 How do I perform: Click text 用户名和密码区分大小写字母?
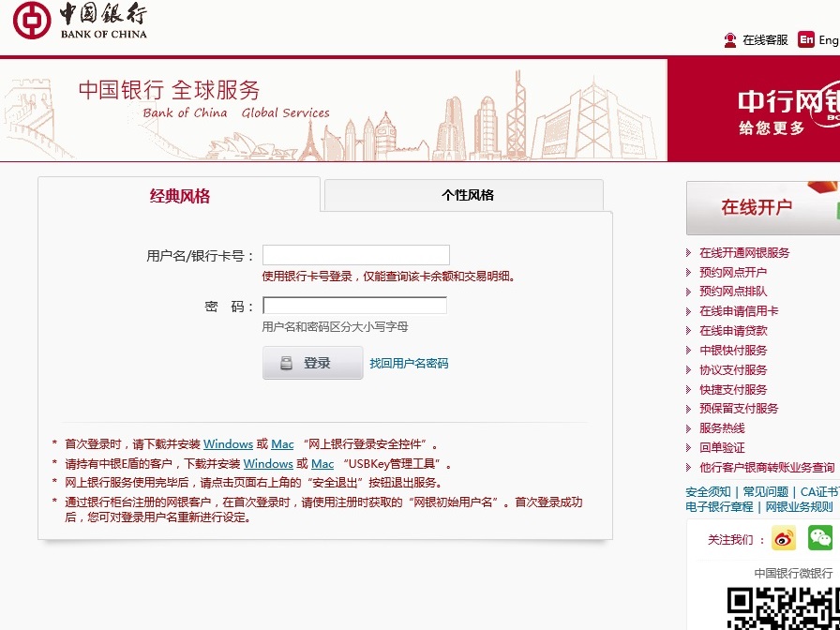pos(335,327)
